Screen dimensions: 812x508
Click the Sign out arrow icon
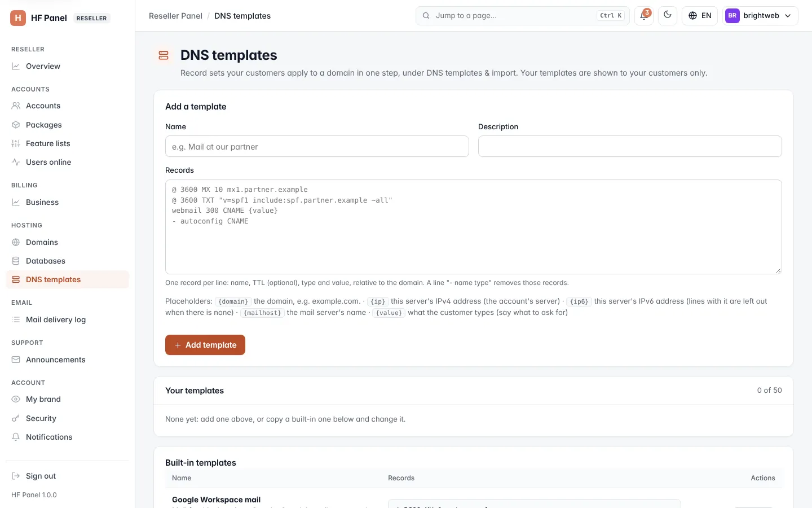[16, 476]
